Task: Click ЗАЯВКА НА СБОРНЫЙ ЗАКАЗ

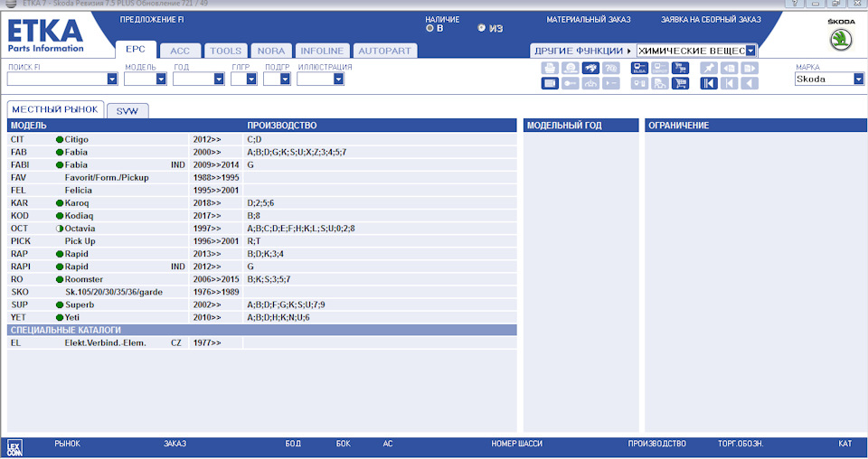Action: (711, 20)
